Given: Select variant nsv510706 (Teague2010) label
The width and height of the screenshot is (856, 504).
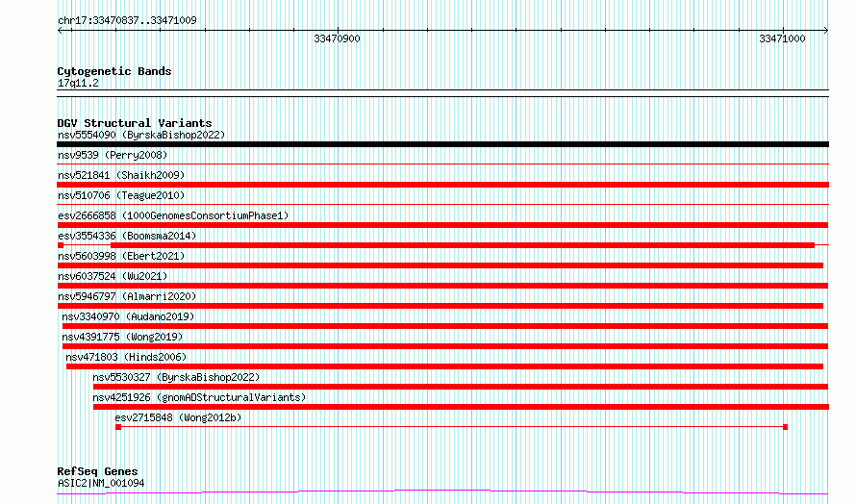Looking at the screenshot, I should 121,195.
